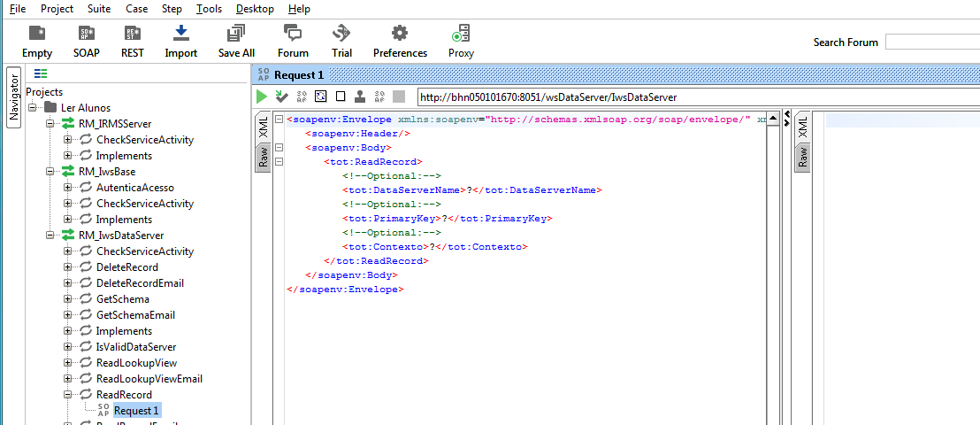This screenshot has width=980, height=425.
Task: Fold the tot:ReadRecord XML element
Action: click(x=279, y=162)
